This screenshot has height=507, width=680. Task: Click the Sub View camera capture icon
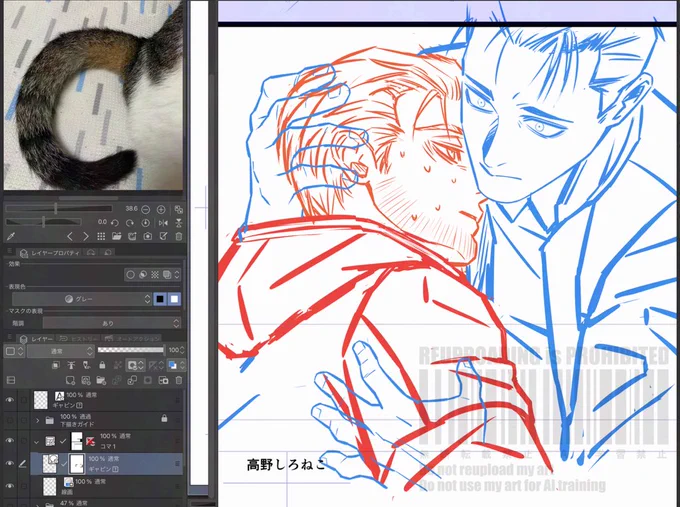point(147,236)
